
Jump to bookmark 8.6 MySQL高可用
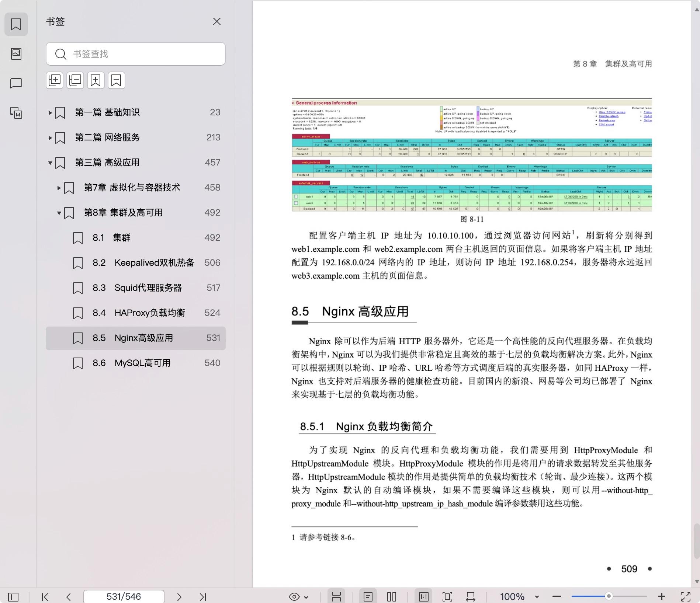[136, 363]
